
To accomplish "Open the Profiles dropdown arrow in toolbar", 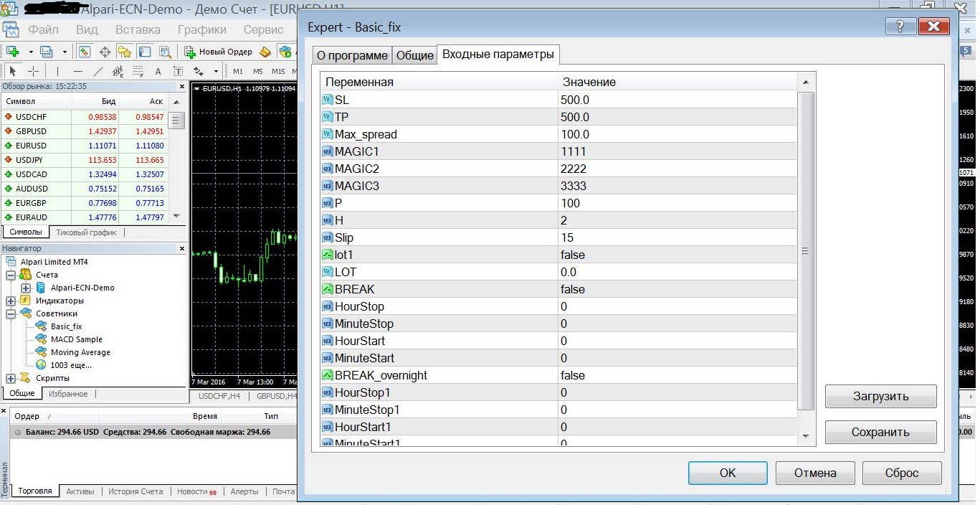I will point(65,52).
